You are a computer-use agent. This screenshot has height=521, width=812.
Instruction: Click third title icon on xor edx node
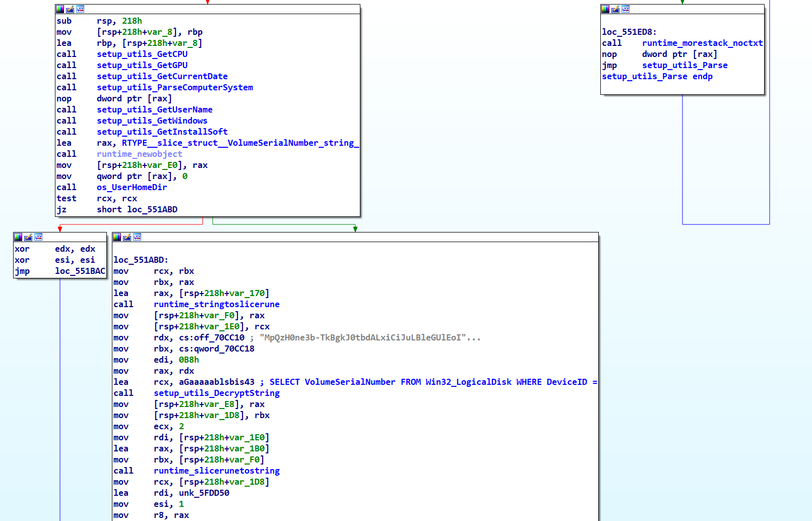pyautogui.click(x=38, y=237)
